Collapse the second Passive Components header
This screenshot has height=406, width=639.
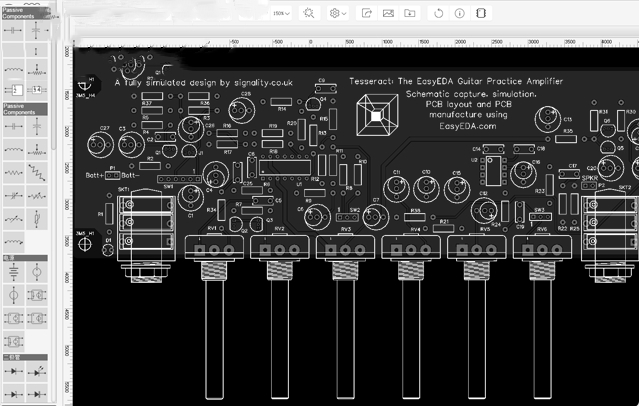tap(25, 109)
